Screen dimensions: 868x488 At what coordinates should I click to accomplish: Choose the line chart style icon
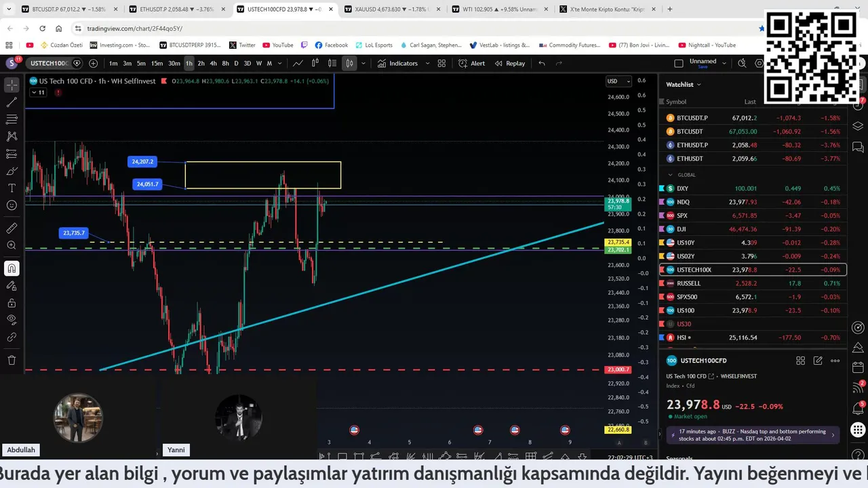(298, 63)
